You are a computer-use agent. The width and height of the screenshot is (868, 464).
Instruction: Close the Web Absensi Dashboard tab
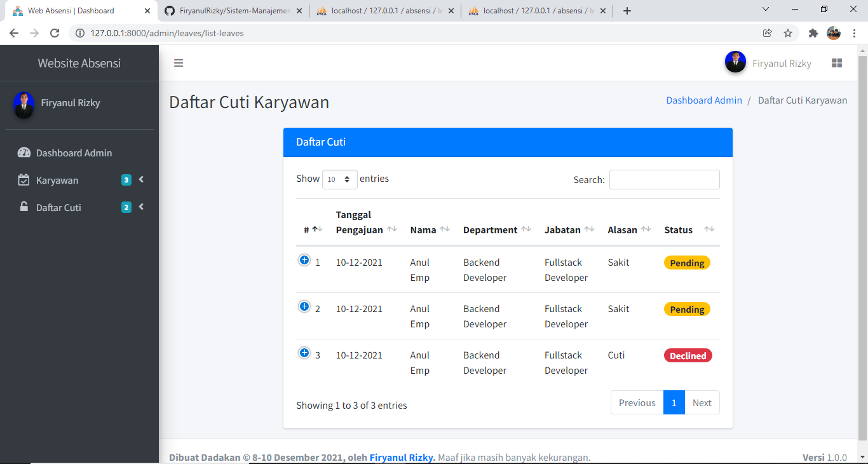[x=147, y=11]
